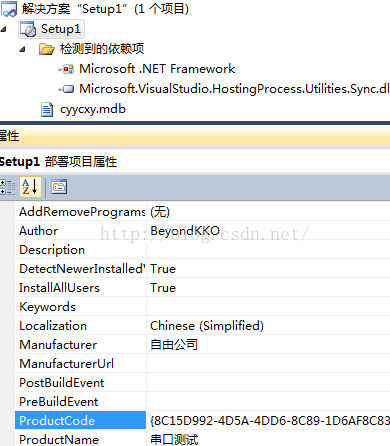Switch properties to categorized view
The width and height of the screenshot is (390, 446).
(7, 187)
